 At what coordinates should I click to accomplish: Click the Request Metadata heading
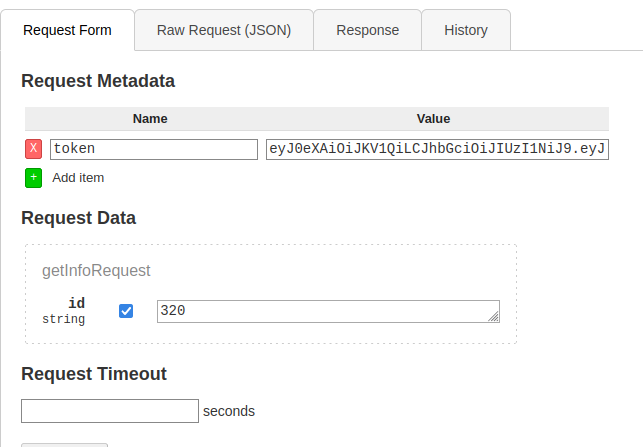pos(98,81)
